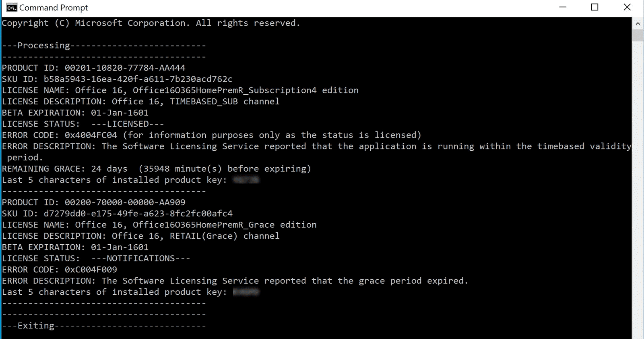644x339 pixels.
Task: Click the SKU ID starting with b58a5943
Action: (x=138, y=79)
